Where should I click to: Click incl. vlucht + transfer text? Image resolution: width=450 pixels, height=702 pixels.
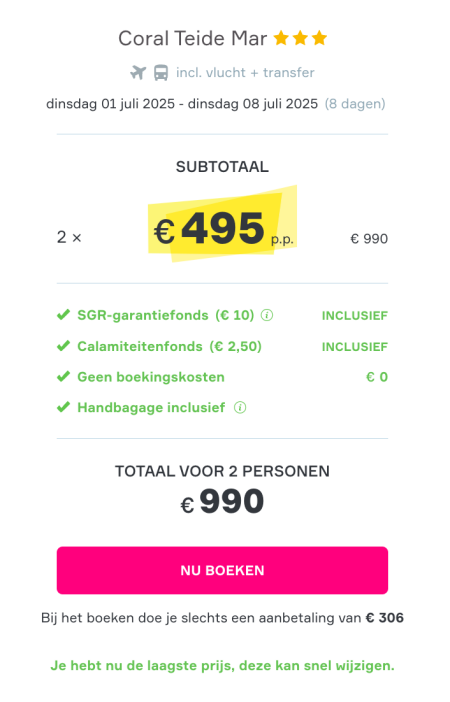pyautogui.click(x=245, y=73)
